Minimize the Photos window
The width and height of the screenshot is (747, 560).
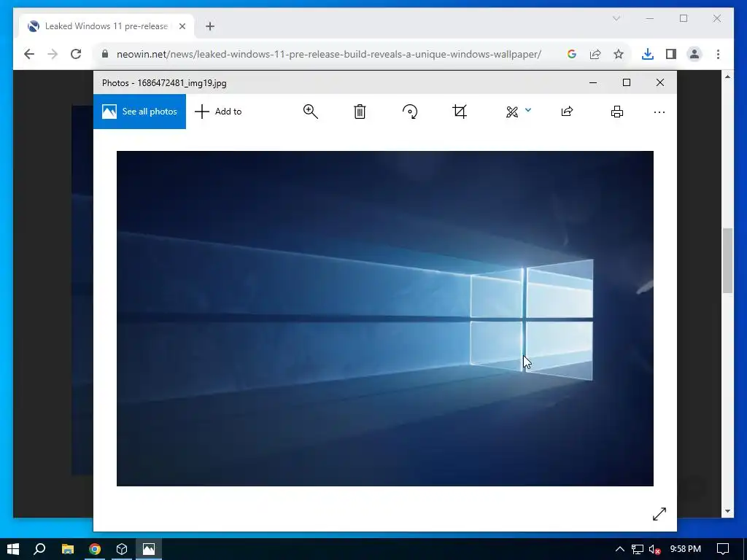593,82
